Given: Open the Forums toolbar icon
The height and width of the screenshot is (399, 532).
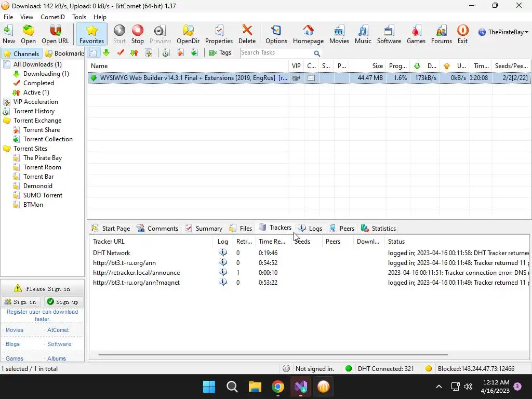Looking at the screenshot, I should tap(442, 34).
